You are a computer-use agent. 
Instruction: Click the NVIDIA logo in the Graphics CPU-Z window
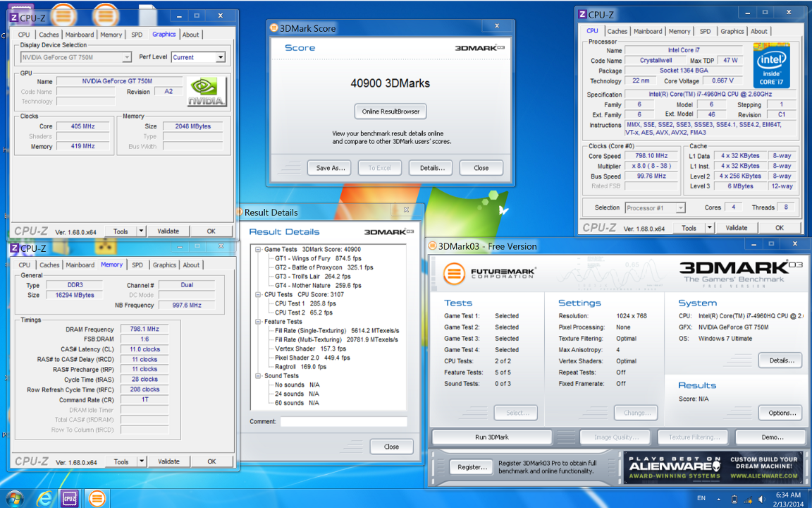click(206, 91)
